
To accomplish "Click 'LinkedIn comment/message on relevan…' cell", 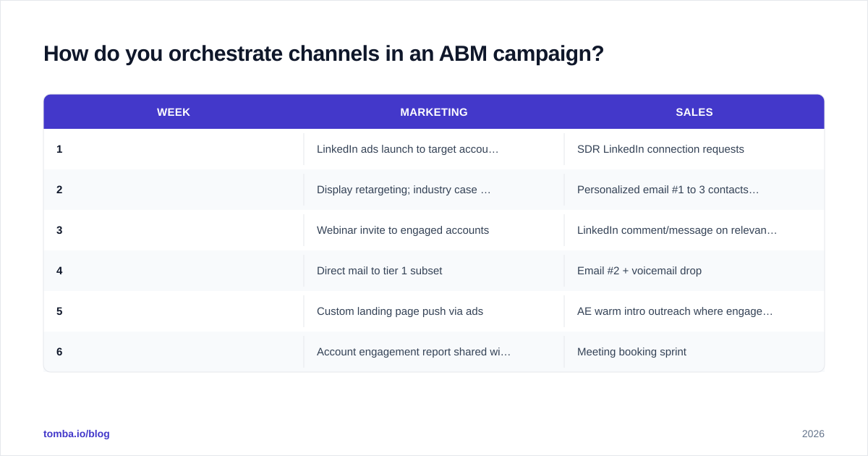I will pyautogui.click(x=694, y=230).
